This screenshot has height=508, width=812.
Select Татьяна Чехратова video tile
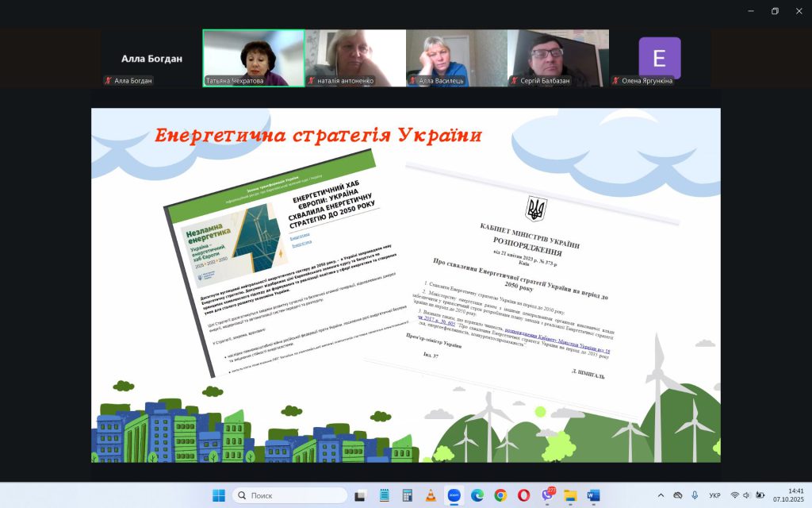coord(253,58)
